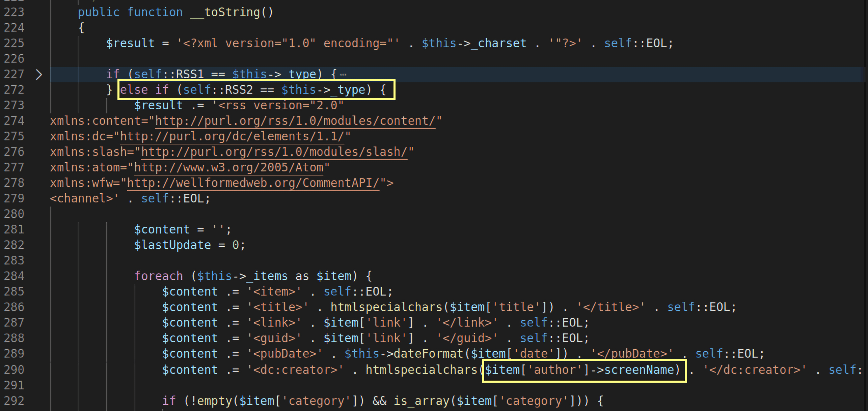Click line number 279 in the gutter
This screenshot has height=411, width=868.
[14, 198]
